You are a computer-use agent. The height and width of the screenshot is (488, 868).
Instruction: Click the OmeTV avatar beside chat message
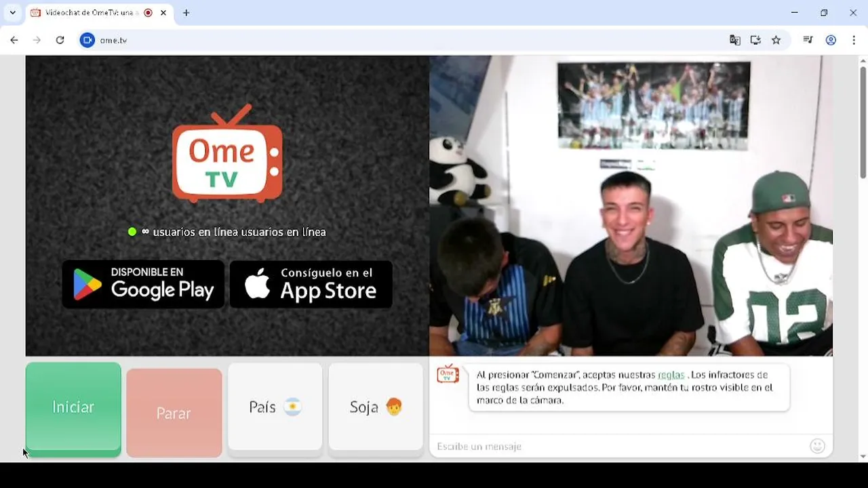tap(448, 373)
